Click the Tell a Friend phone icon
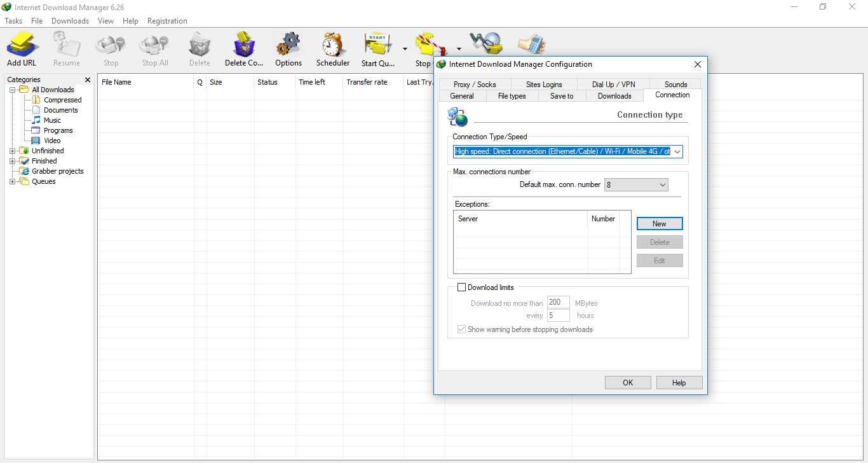Screen dimensions: 868x463 pyautogui.click(x=532, y=43)
